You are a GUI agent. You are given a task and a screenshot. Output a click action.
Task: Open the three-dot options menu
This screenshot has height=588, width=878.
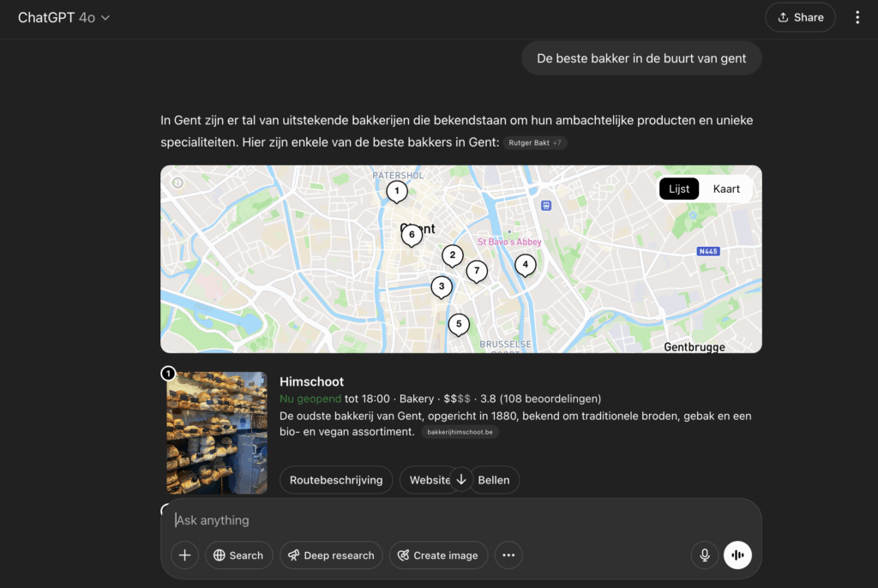coord(857,17)
